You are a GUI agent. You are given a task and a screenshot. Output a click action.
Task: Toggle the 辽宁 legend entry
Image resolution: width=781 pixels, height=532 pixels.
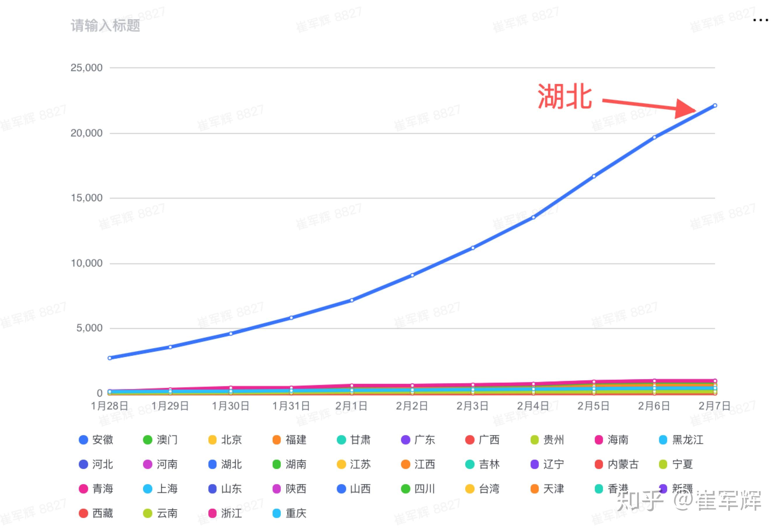click(x=547, y=464)
